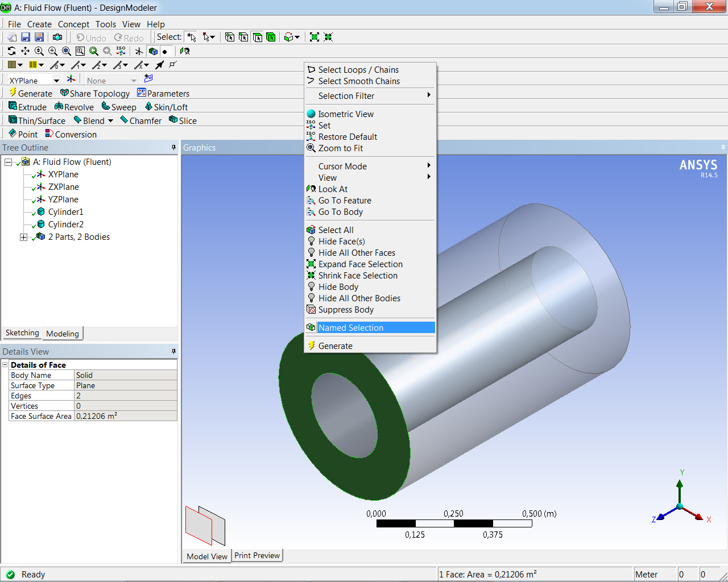
Task: Collapse the A: Fluid Flow (Fluent) tree root
Action: pyautogui.click(x=8, y=162)
